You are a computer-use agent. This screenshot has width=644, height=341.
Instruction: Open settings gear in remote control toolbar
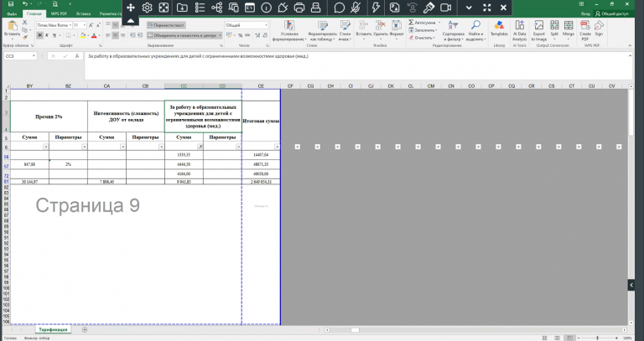(147, 8)
